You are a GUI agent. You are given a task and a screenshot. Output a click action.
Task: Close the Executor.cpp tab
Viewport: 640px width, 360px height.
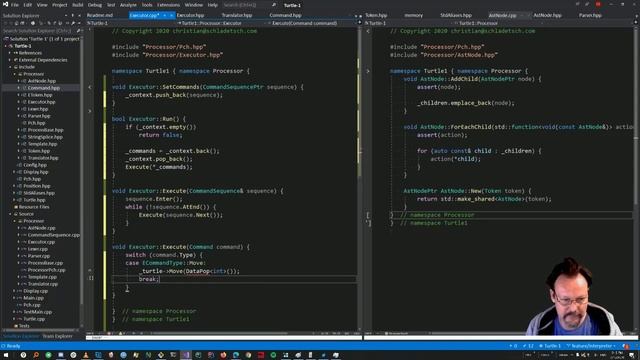(171, 16)
